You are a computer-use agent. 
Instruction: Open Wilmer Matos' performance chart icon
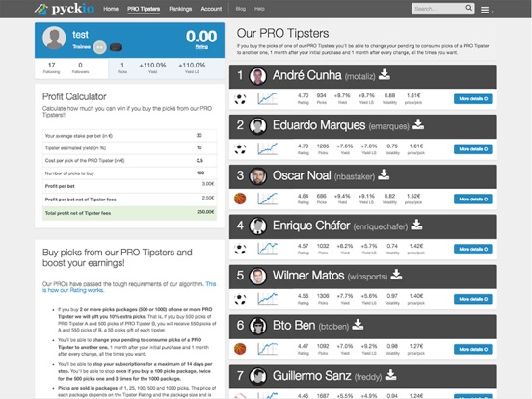[x=267, y=299]
